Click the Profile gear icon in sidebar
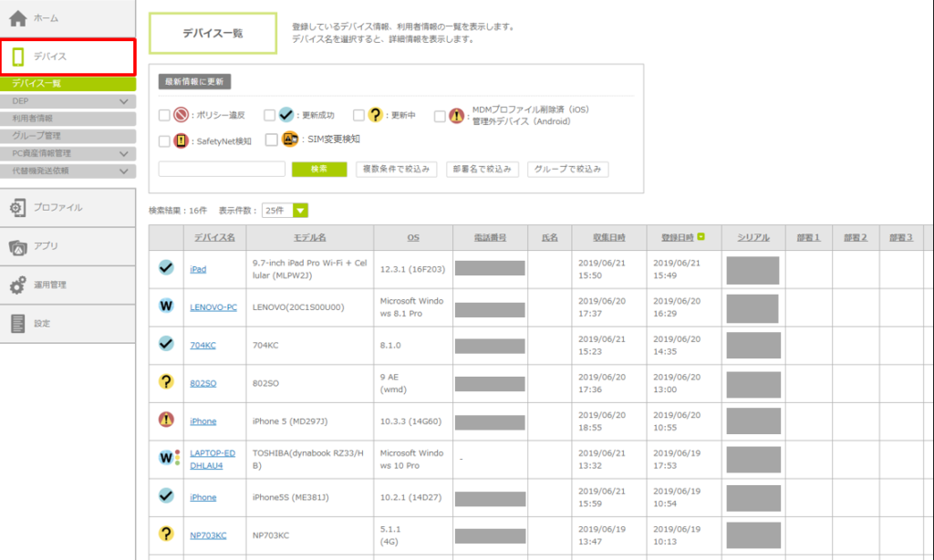This screenshot has width=934, height=560. 18,208
